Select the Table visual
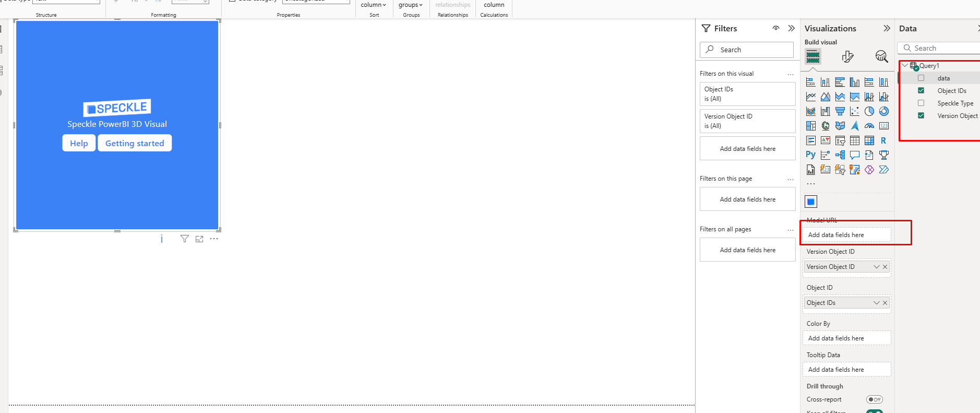The height and width of the screenshot is (413, 980). pyautogui.click(x=854, y=140)
